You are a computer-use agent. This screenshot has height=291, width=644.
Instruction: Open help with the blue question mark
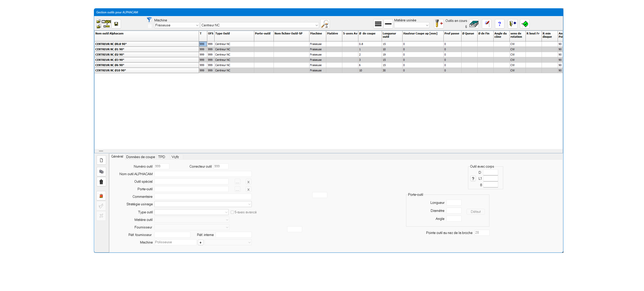click(x=499, y=24)
